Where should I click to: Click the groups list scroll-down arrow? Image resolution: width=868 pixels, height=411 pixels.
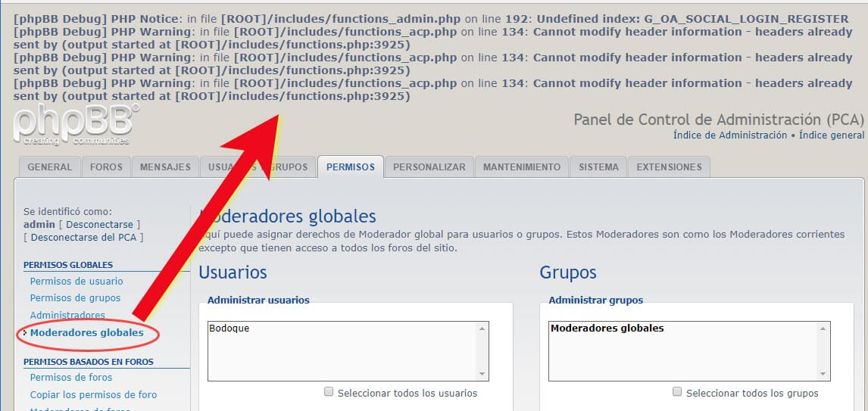coord(823,374)
